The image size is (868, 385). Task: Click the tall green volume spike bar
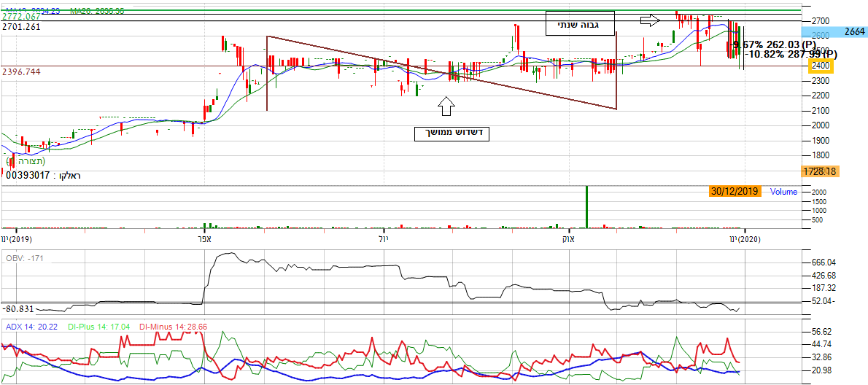point(586,207)
